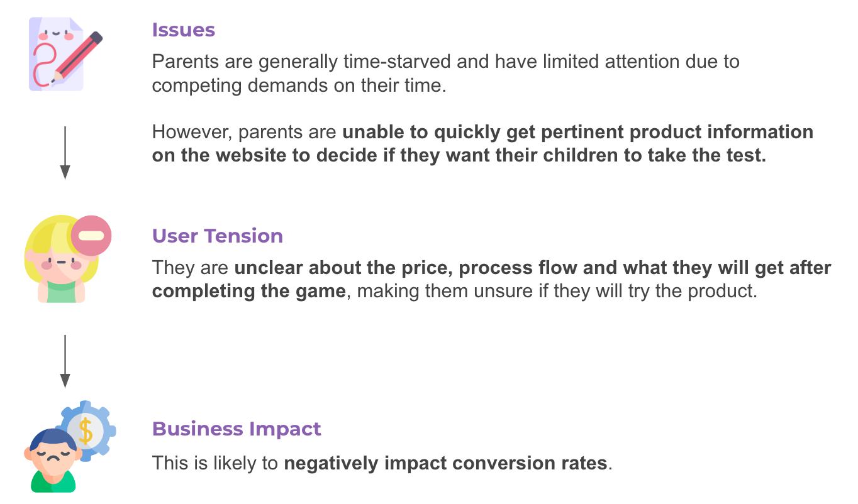This screenshot has height=504, width=858.
Task: Click the "competing demands on their time" line
Action: pyautogui.click(x=299, y=85)
